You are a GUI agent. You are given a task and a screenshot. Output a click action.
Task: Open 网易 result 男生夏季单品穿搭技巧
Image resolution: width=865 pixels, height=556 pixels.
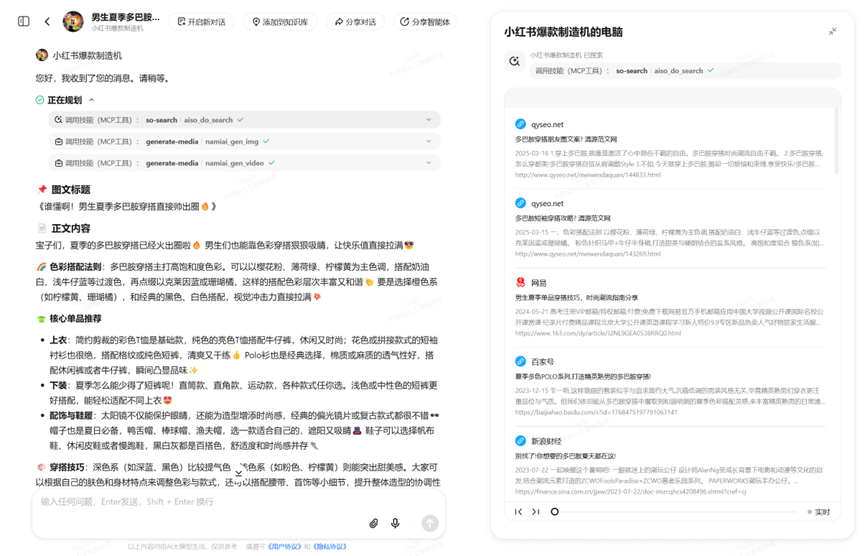(x=576, y=297)
